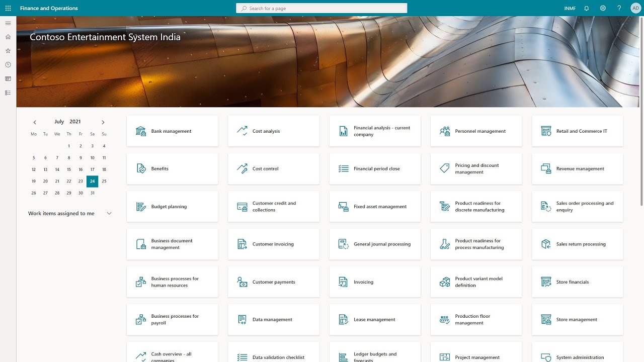Open notifications bell icon
Image resolution: width=644 pixels, height=362 pixels.
[x=587, y=8]
